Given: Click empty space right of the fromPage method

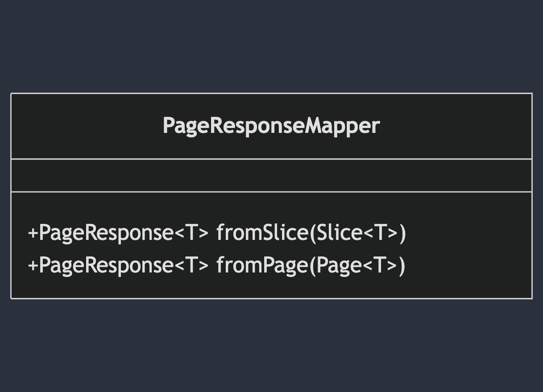Looking at the screenshot, I should 468,265.
